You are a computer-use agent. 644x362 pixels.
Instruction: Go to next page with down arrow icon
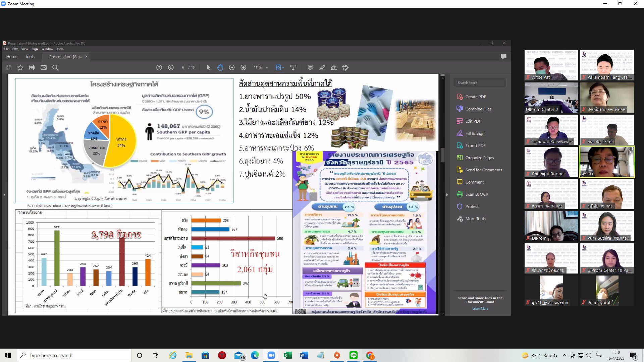pos(171,67)
